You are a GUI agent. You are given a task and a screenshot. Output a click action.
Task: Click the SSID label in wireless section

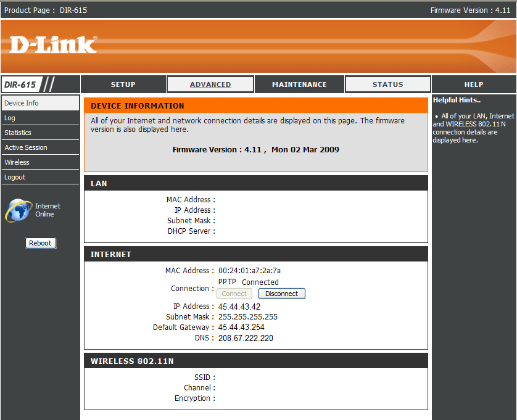click(x=204, y=377)
